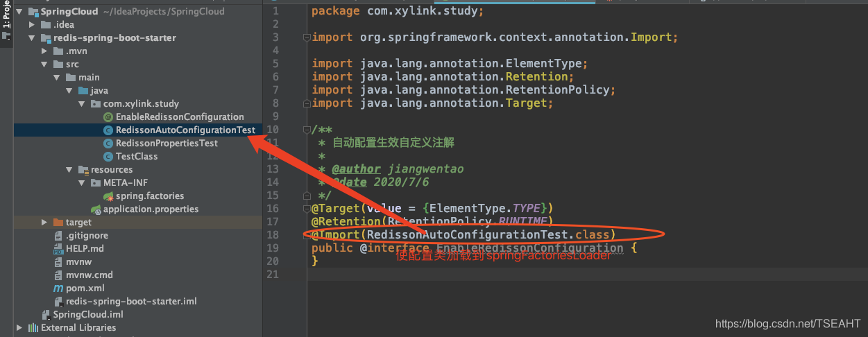
Task: Click the java.lang.annotation.ElementType import line
Action: [450, 64]
